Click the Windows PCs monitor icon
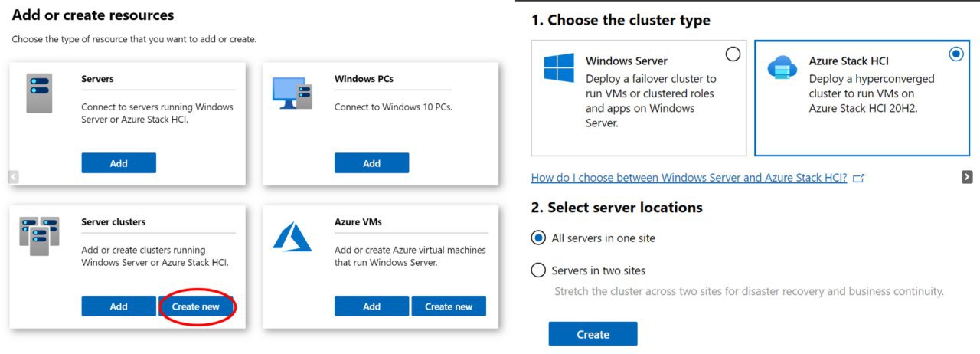 click(292, 93)
